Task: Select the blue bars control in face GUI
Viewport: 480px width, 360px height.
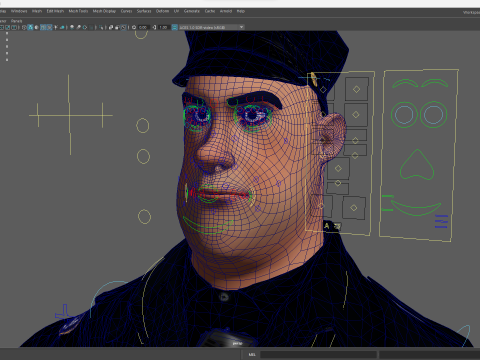Action: pyautogui.click(x=441, y=222)
